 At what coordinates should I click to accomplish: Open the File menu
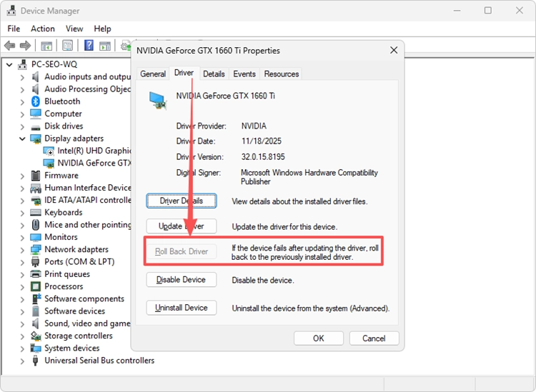tap(14, 29)
